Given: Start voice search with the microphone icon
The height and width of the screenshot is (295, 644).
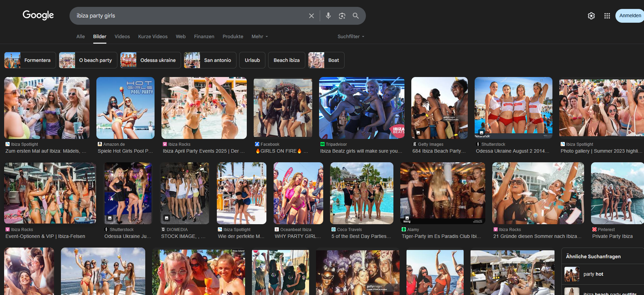Looking at the screenshot, I should pos(328,16).
